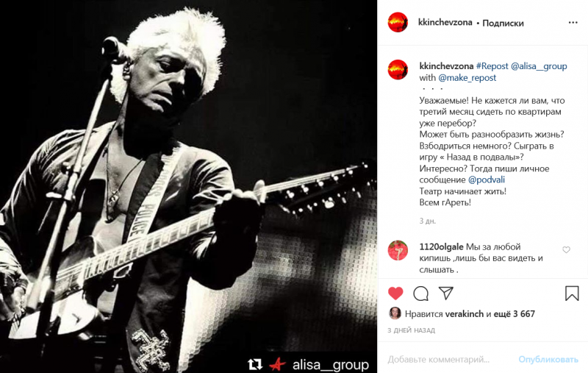View likes list via ещё 3 667
This screenshot has width=588, height=373.
point(514,313)
